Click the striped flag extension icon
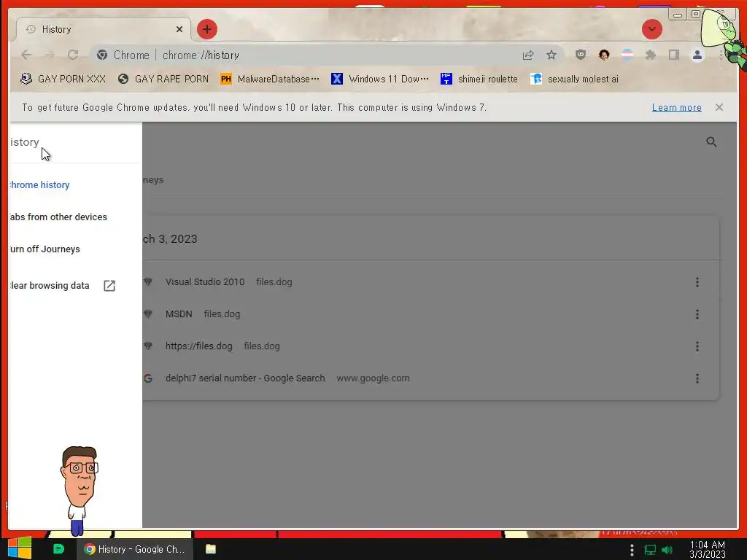Screen dimensions: 747x560 pos(627,55)
